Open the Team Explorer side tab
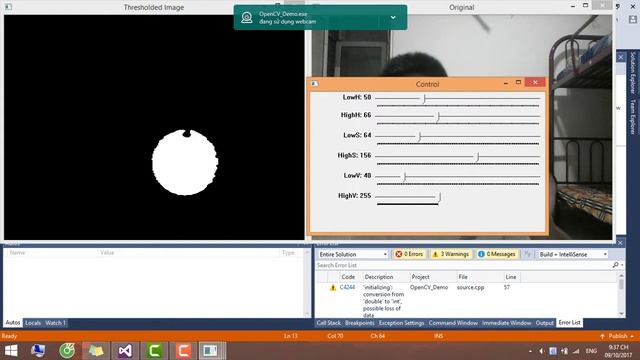This screenshot has width=640, height=360. [633, 117]
